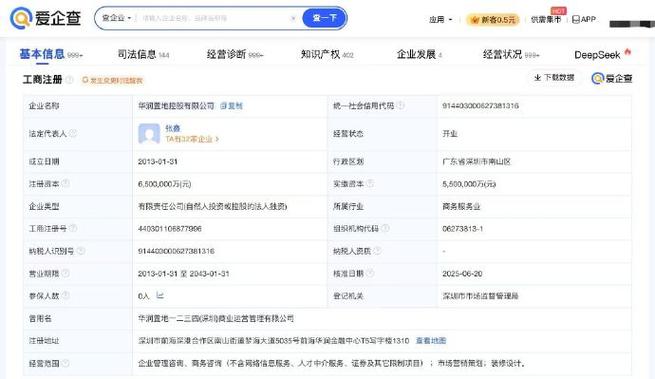Switch to the 司法信息 tab
Viewport: 655px width, 379px height.
[x=143, y=54]
